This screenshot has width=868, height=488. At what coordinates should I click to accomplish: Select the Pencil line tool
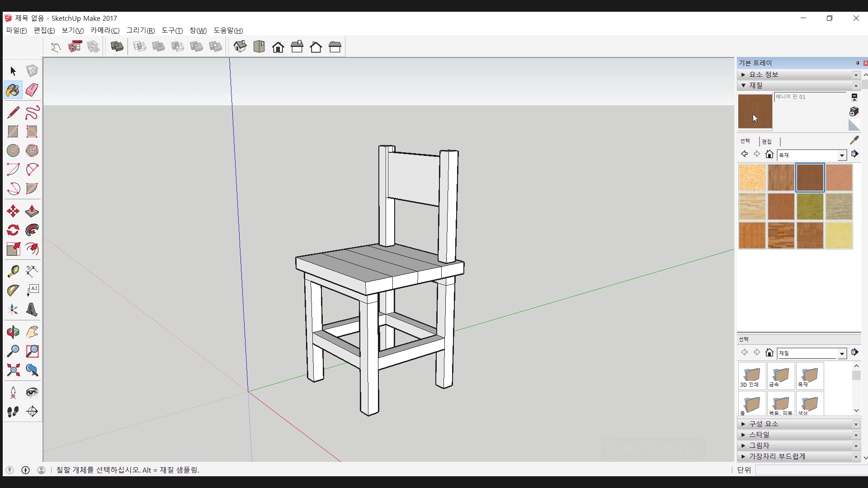[13, 112]
